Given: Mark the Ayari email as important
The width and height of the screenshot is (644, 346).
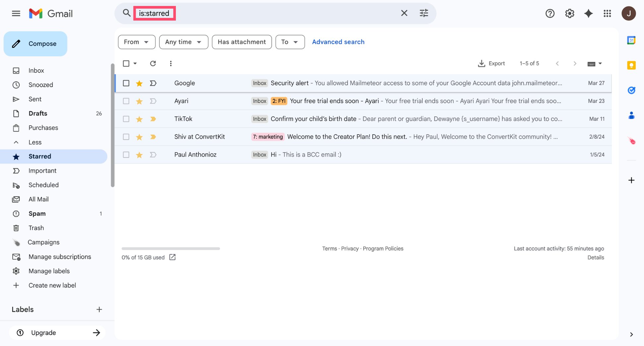Looking at the screenshot, I should point(153,101).
